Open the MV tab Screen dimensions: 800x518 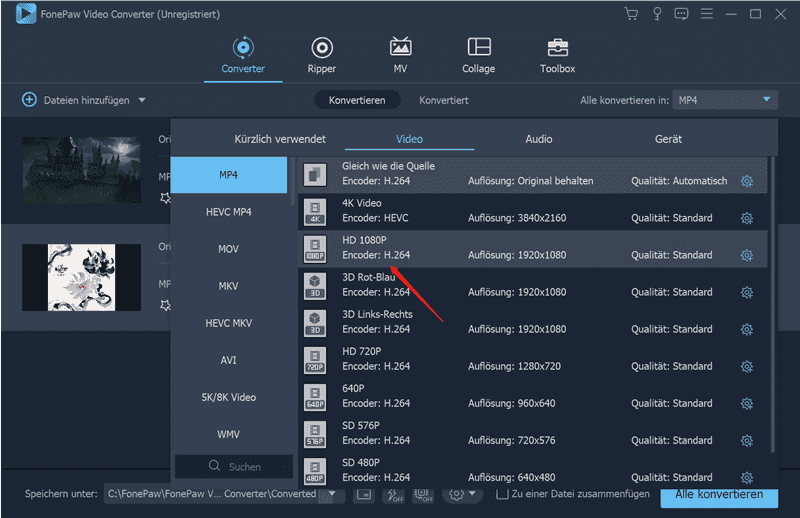(x=401, y=55)
